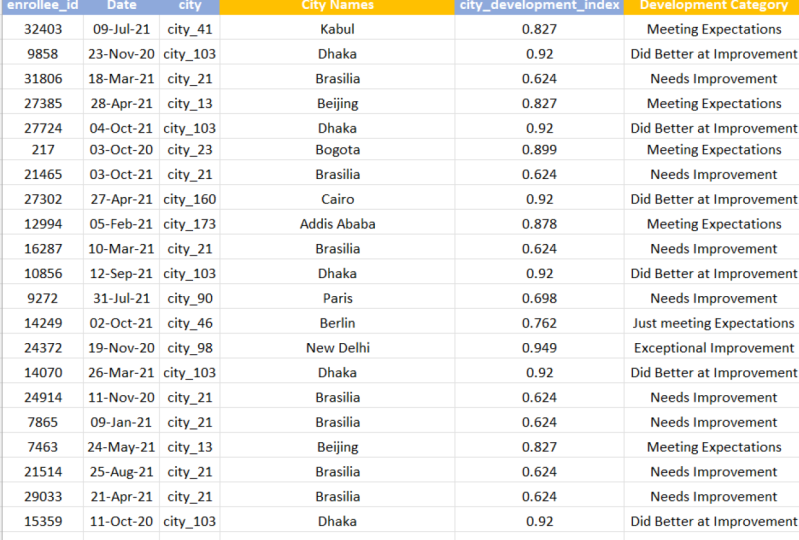The height and width of the screenshot is (540, 799).
Task: Click date cell 04-Oct-21
Action: click(122, 128)
